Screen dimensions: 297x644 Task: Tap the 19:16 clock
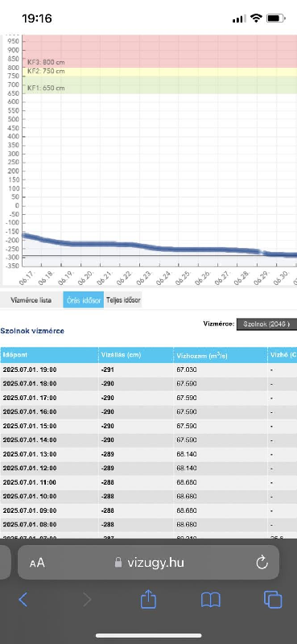(x=37, y=19)
